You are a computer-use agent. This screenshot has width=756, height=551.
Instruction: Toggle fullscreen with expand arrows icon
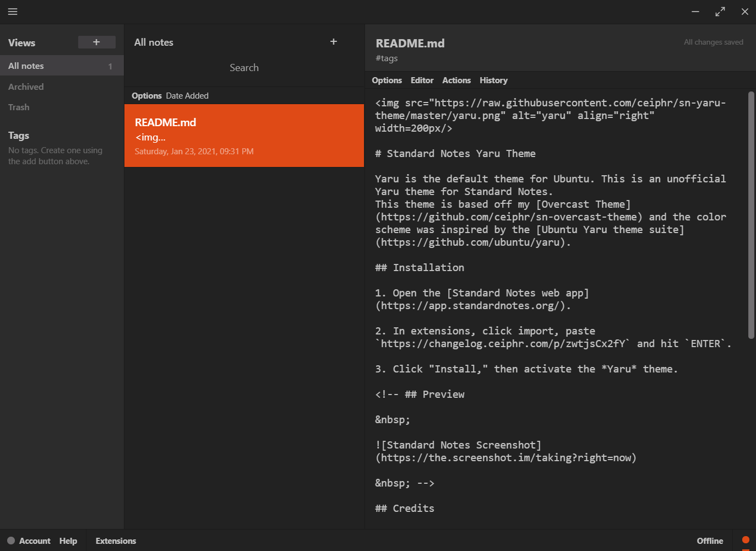(x=720, y=12)
